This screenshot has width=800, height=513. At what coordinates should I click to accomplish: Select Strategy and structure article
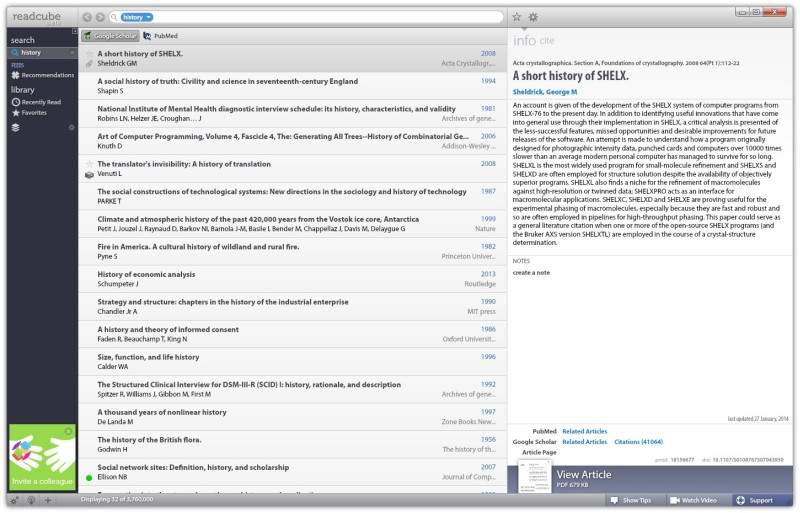pyautogui.click(x=292, y=306)
